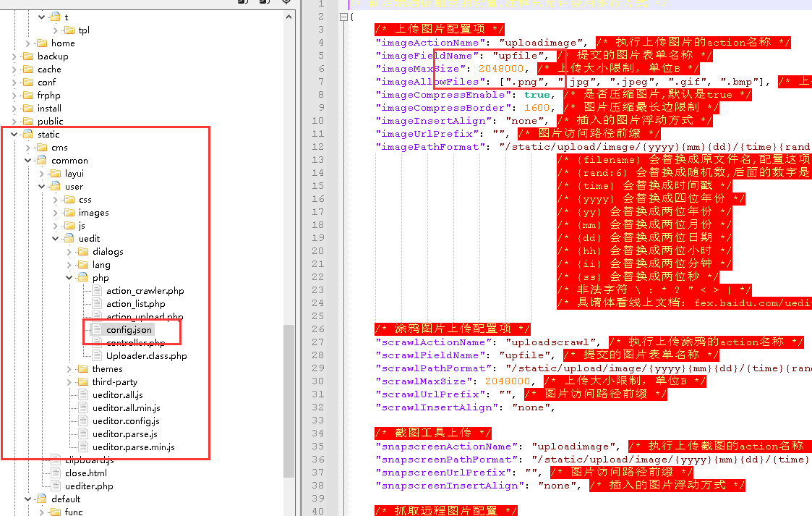The height and width of the screenshot is (516, 812).
Task: Collapse the user folder chevron
Action: point(42,187)
